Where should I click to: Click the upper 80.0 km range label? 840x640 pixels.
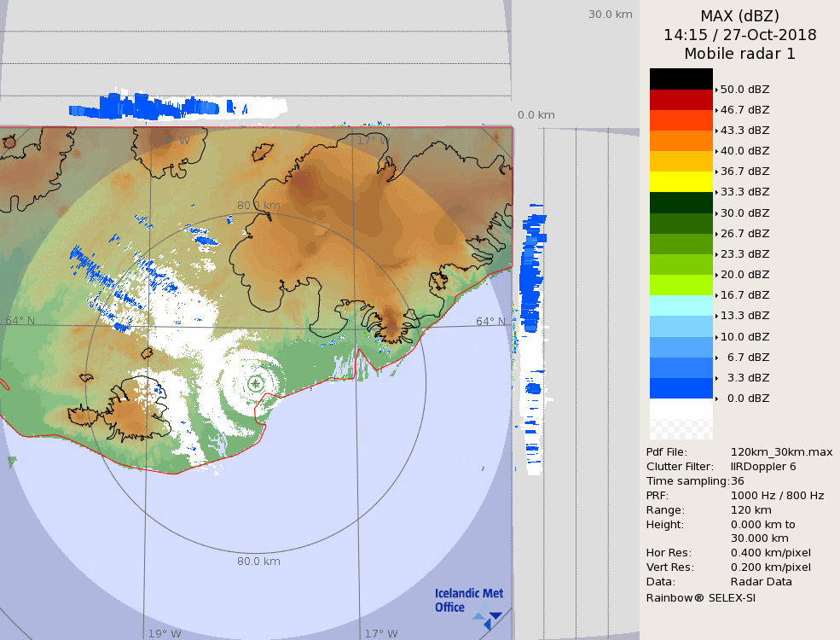258,206
